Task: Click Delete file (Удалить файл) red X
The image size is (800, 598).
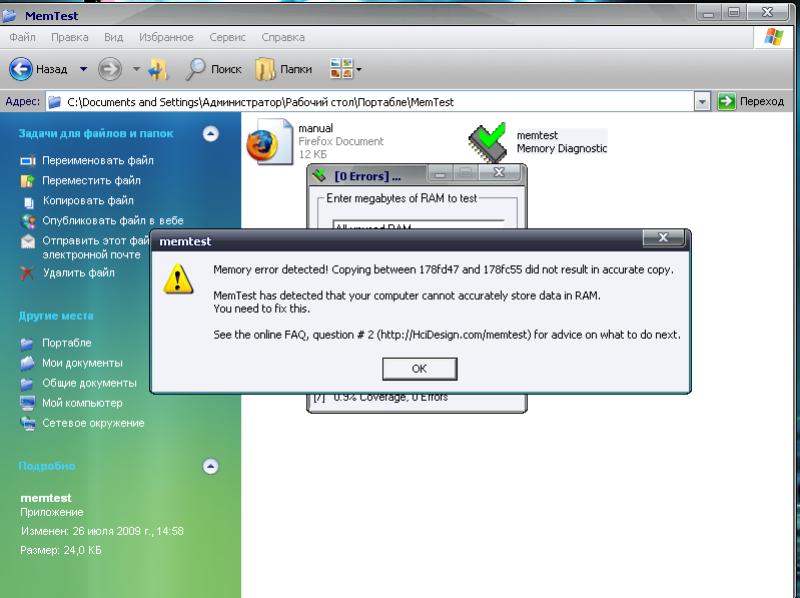Action: [x=28, y=273]
